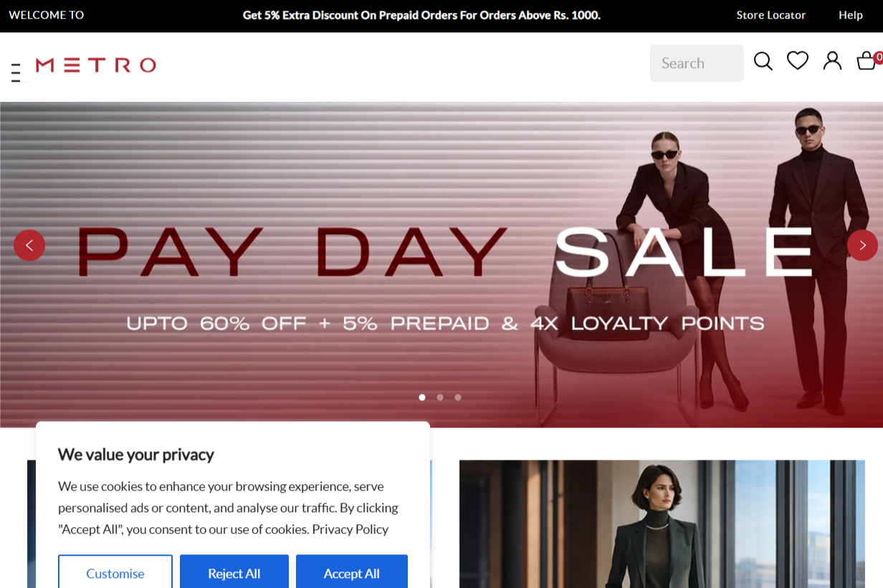
Task: Open the wishlist heart icon
Action: click(x=798, y=61)
